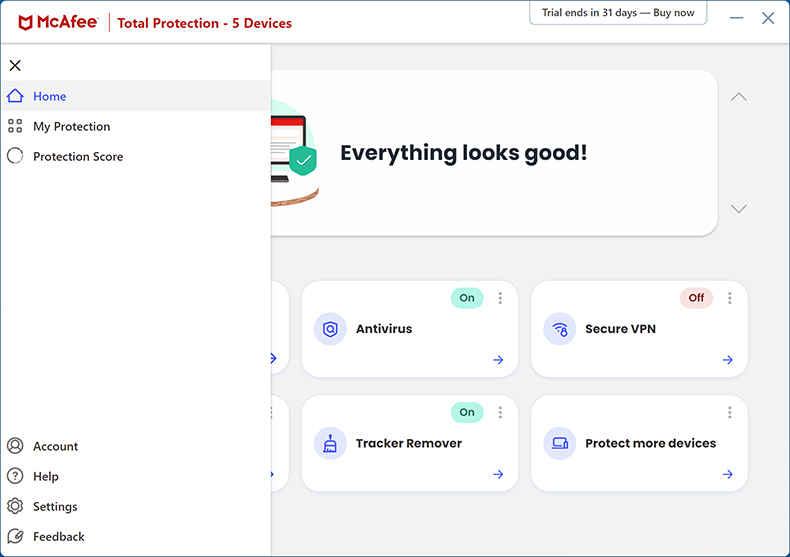Click the Feedback pencil icon
Image resolution: width=790 pixels, height=557 pixels.
click(x=15, y=536)
